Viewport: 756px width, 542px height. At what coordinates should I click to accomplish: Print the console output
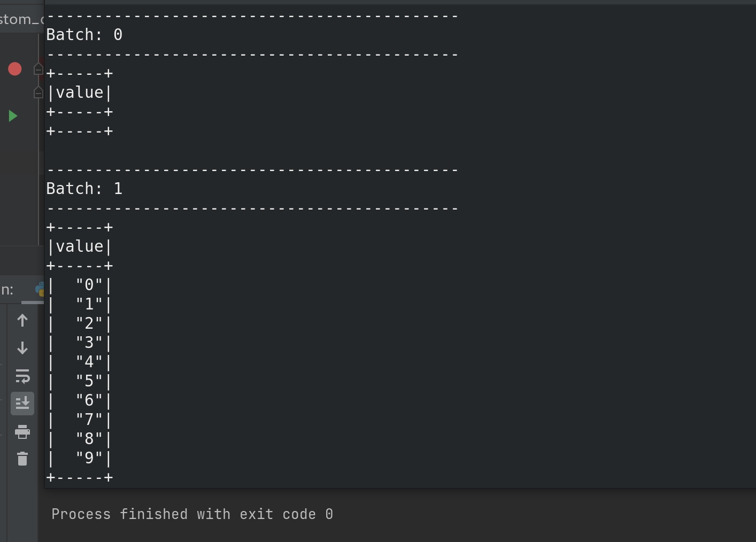(22, 431)
